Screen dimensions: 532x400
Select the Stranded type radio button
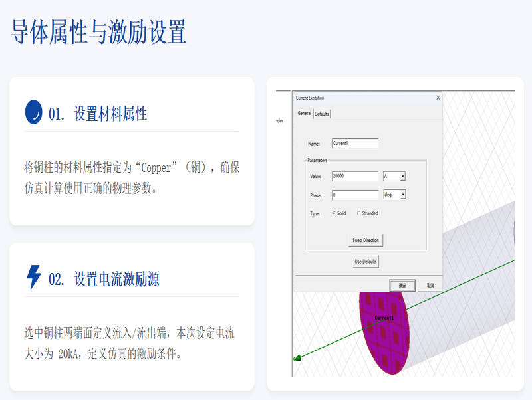point(359,213)
